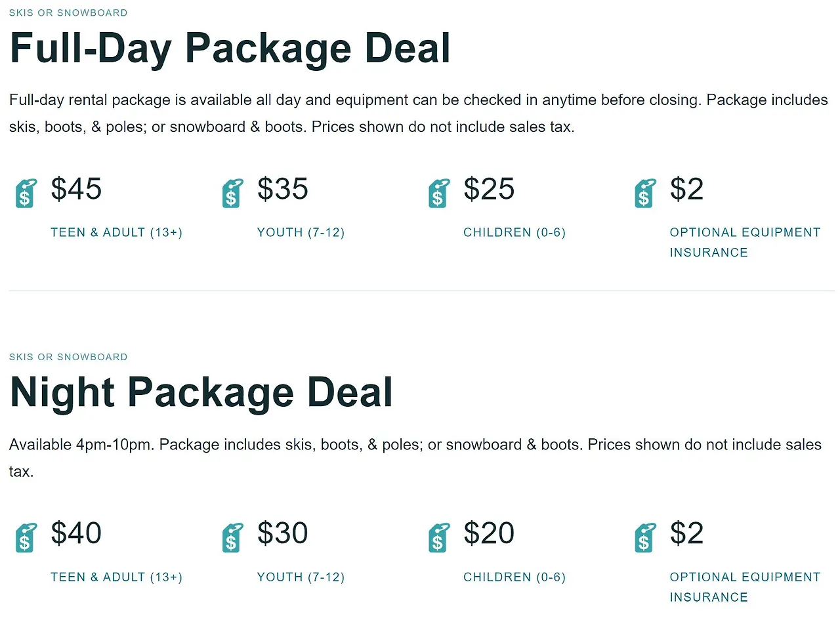Click price tag icon by night $2 insurance

tap(645, 538)
